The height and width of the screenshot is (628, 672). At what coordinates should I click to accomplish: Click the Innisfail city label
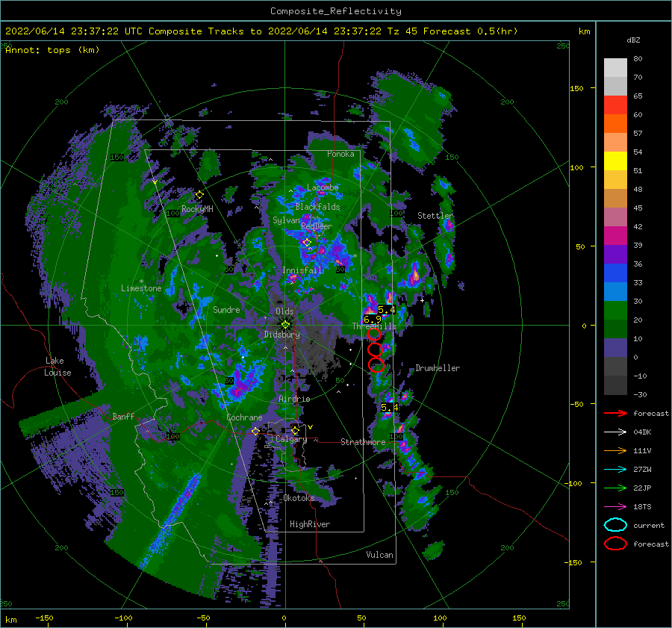(302, 270)
